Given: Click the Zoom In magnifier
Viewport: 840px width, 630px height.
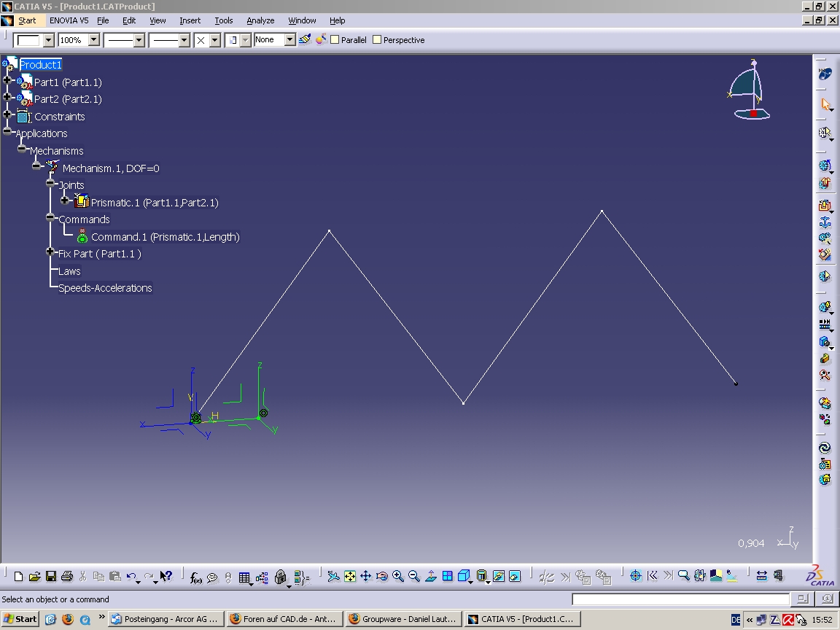Looking at the screenshot, I should click(398, 576).
